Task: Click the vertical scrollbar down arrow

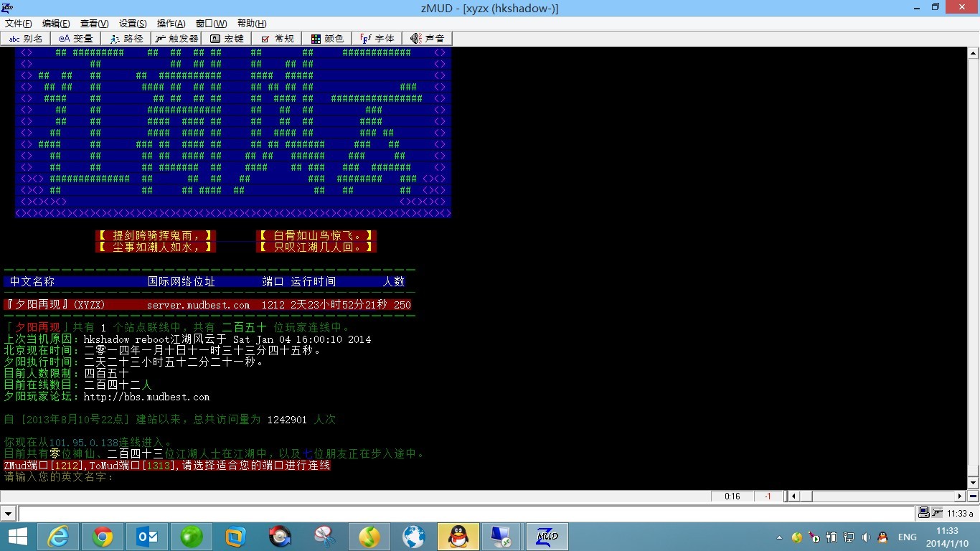Action: pos(974,483)
